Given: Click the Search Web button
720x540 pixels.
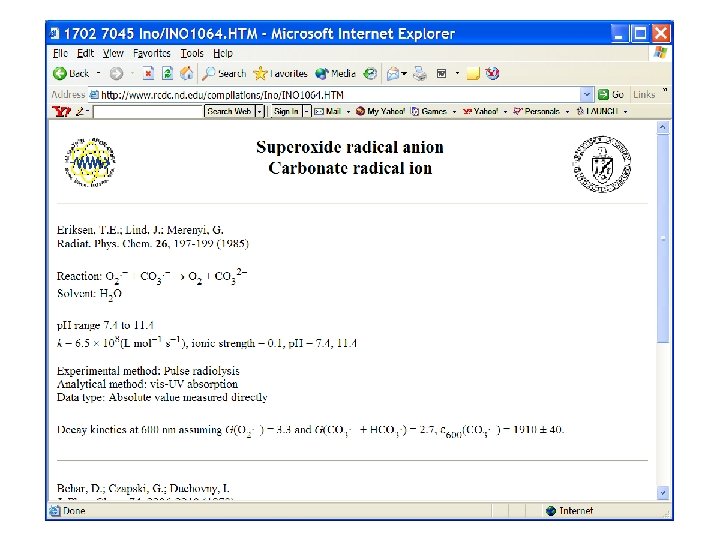Looking at the screenshot, I should pyautogui.click(x=229, y=112).
